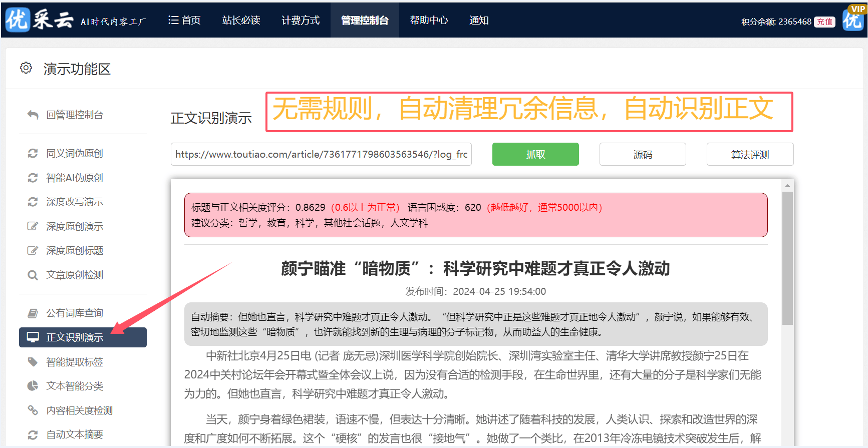Click the paragraph starting 中新社北京4月25日电
This screenshot has height=448, width=868.
pyautogui.click(x=473, y=374)
